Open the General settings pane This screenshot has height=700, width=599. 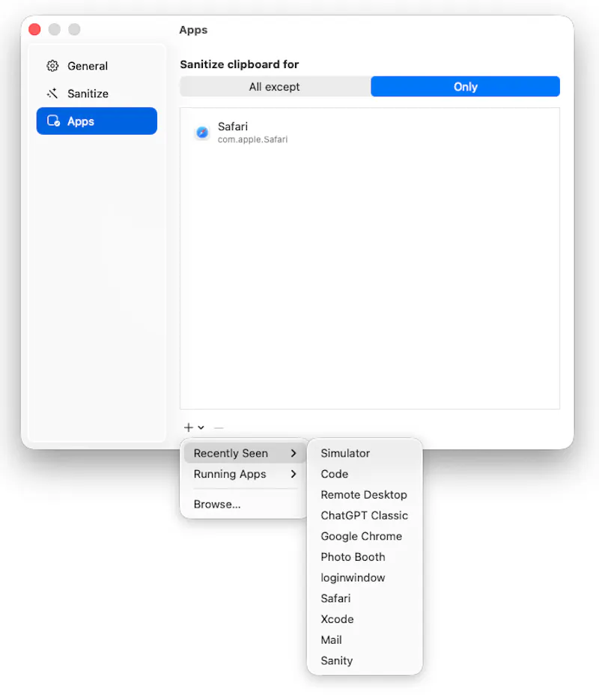pyautogui.click(x=97, y=66)
